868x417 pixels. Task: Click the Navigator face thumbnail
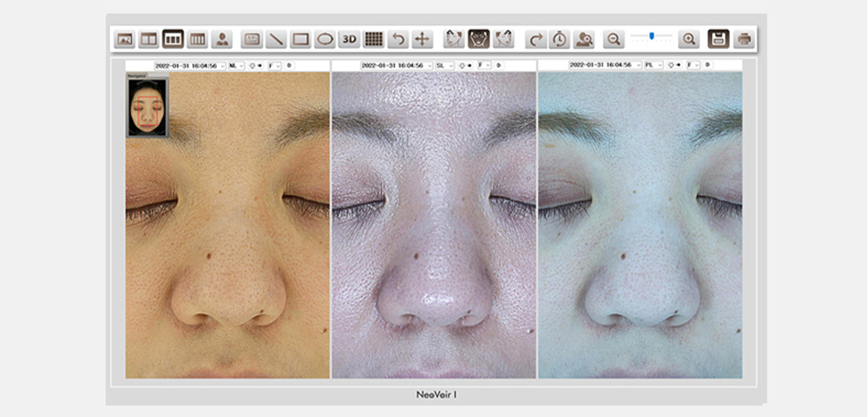pyautogui.click(x=147, y=109)
